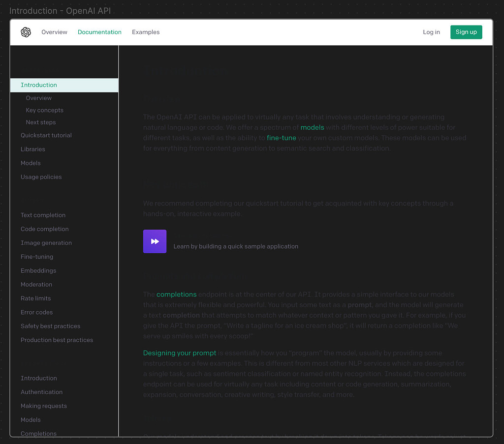
Task: View the Rate limits page
Action: 35,298
